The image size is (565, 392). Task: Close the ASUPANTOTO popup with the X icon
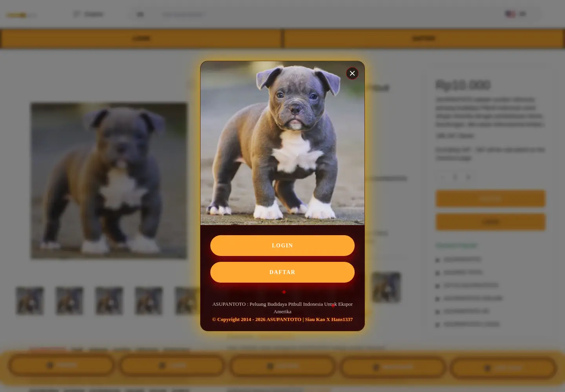pyautogui.click(x=352, y=73)
